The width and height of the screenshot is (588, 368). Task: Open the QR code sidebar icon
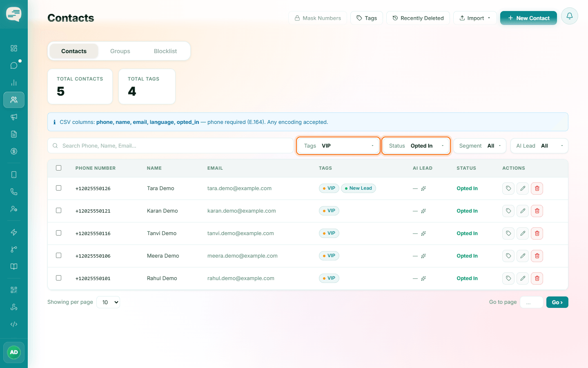(14, 290)
